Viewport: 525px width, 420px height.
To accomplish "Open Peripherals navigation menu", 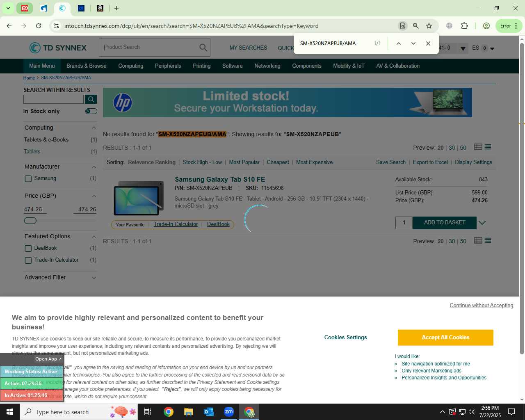I will coord(168,66).
